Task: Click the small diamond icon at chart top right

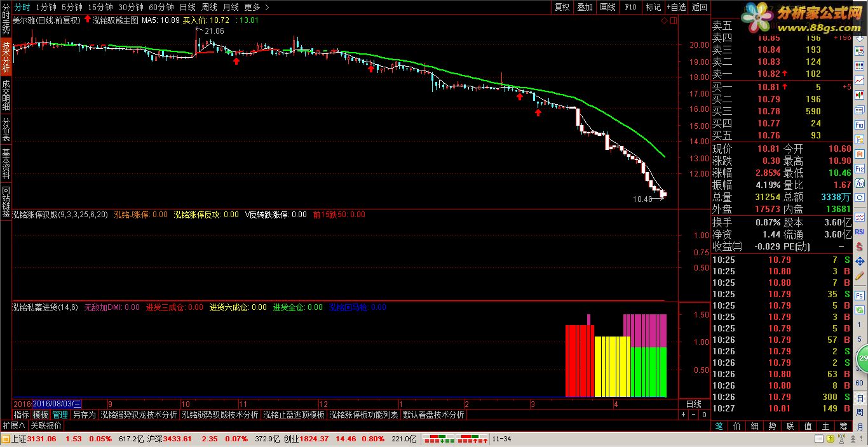Action: click(x=665, y=20)
